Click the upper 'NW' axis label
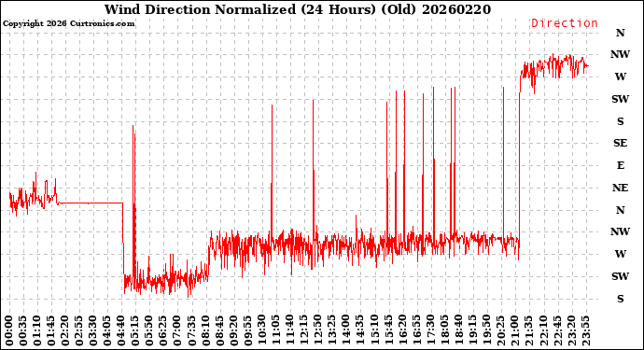644x350 pixels. [620, 55]
